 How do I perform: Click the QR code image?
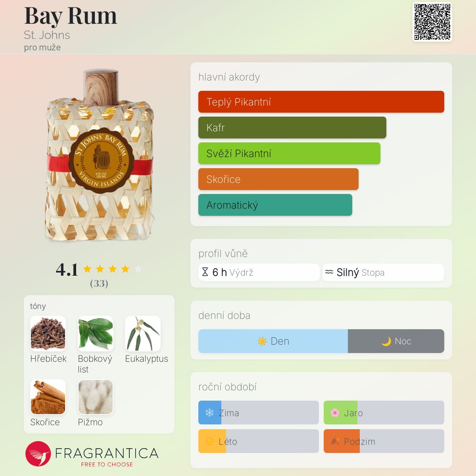tap(432, 22)
